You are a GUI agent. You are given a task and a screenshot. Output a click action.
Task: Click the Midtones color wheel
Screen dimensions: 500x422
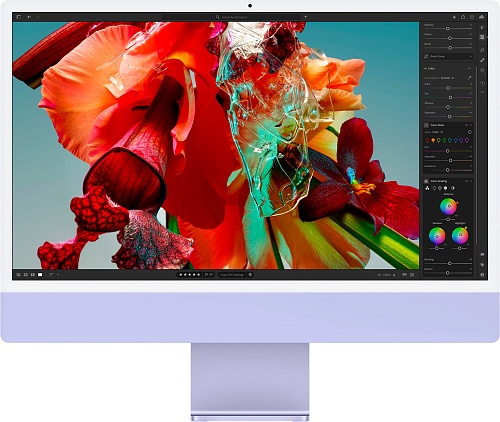448,207
